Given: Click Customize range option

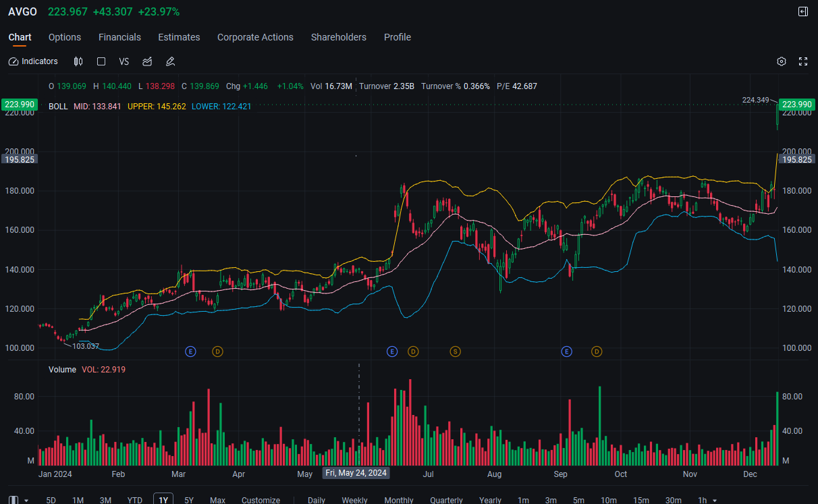Looking at the screenshot, I should tap(261, 500).
